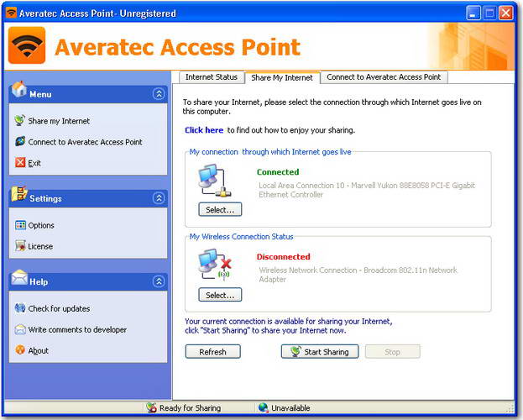Click Select under My Wireless Connection Status

[220, 295]
